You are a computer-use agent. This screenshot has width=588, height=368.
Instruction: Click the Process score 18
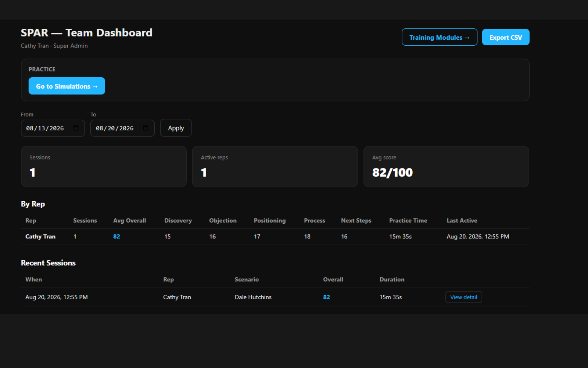pos(307,236)
